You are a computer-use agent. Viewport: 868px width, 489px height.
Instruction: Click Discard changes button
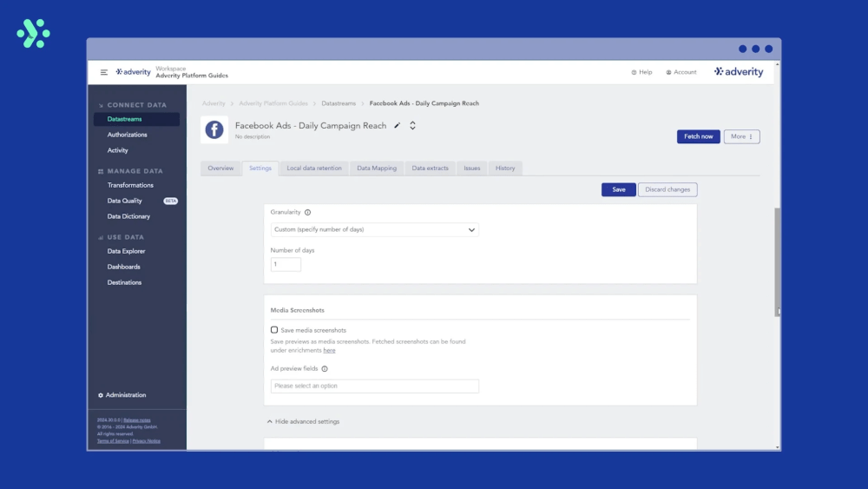coord(667,189)
